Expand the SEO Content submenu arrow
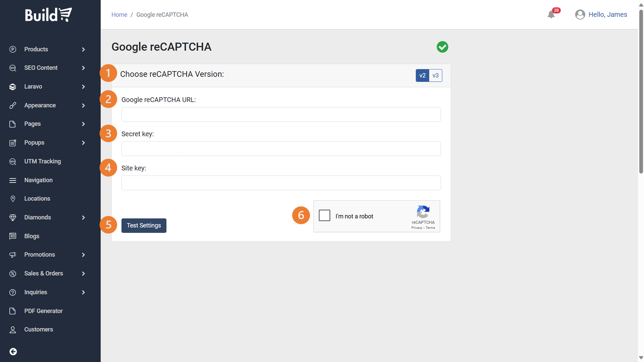This screenshot has width=644, height=362. [x=83, y=68]
